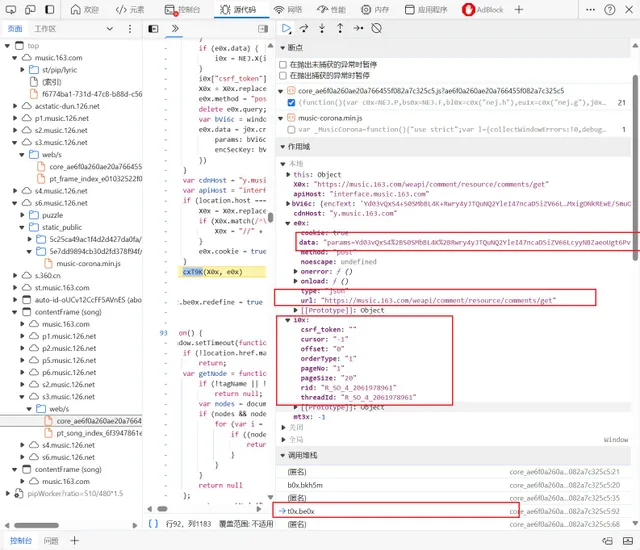Image resolution: width=640 pixels, height=550 pixels.
Task: Open DevTools help icon
Action: point(610,9)
